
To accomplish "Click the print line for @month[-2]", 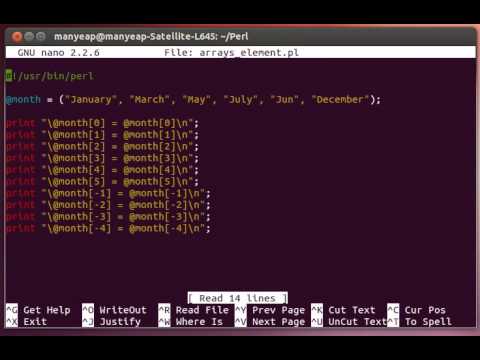I will (x=108, y=205).
